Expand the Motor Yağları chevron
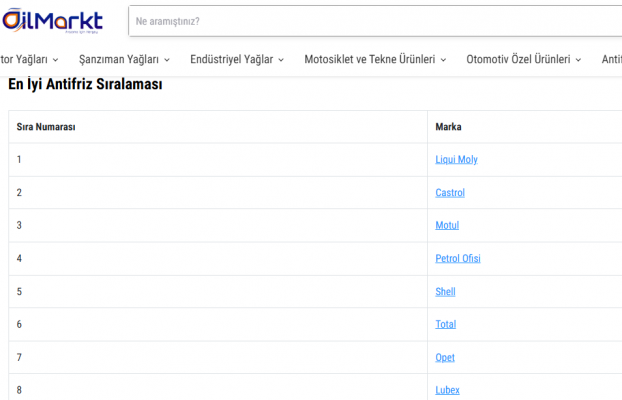This screenshot has width=622, height=400. point(56,60)
